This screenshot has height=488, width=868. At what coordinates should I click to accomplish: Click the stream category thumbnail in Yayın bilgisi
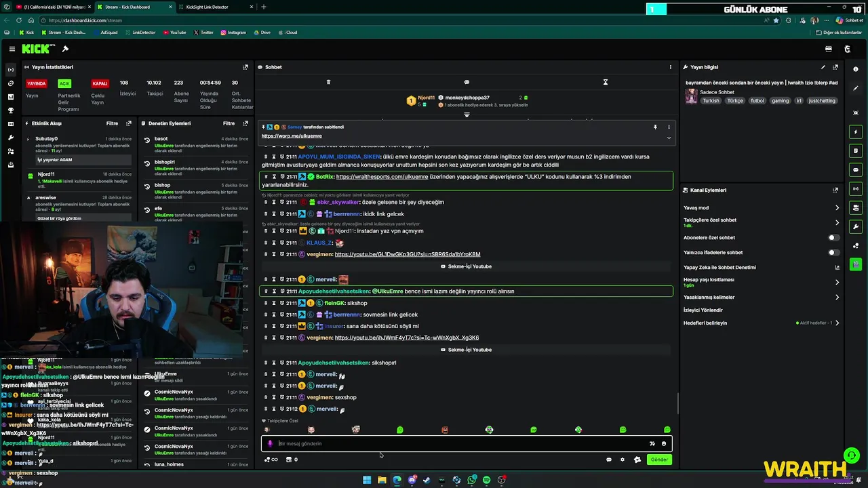691,96
